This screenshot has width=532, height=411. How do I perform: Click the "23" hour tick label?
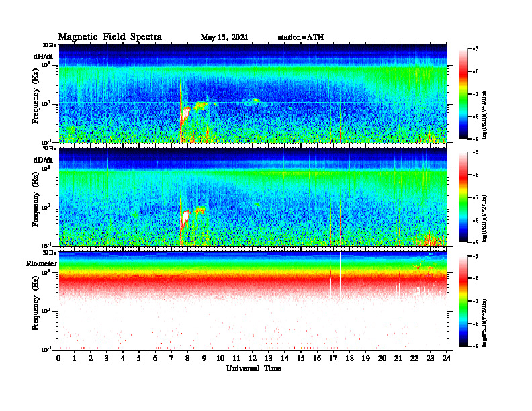pos(430,358)
